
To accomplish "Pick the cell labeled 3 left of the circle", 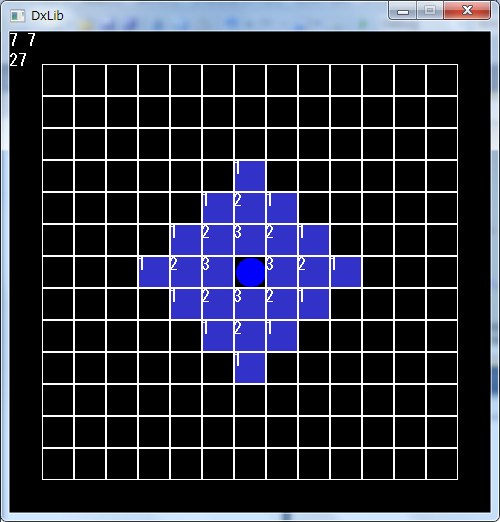I will point(218,272).
